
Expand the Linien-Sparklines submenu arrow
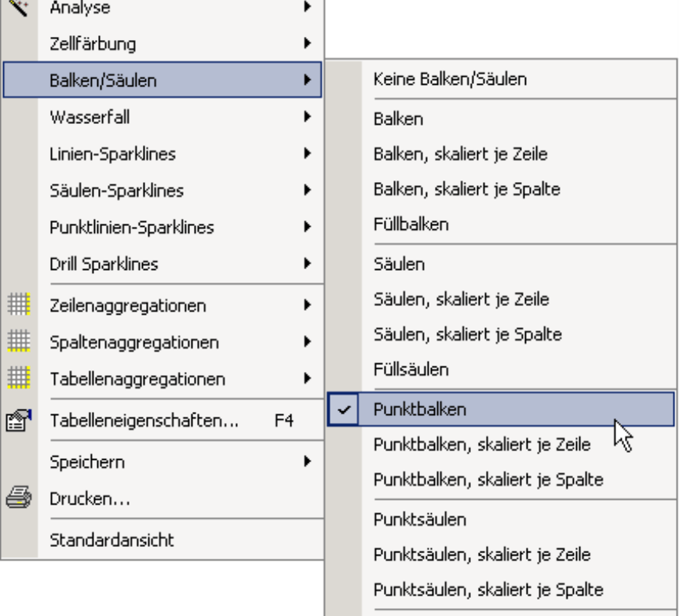click(x=308, y=153)
